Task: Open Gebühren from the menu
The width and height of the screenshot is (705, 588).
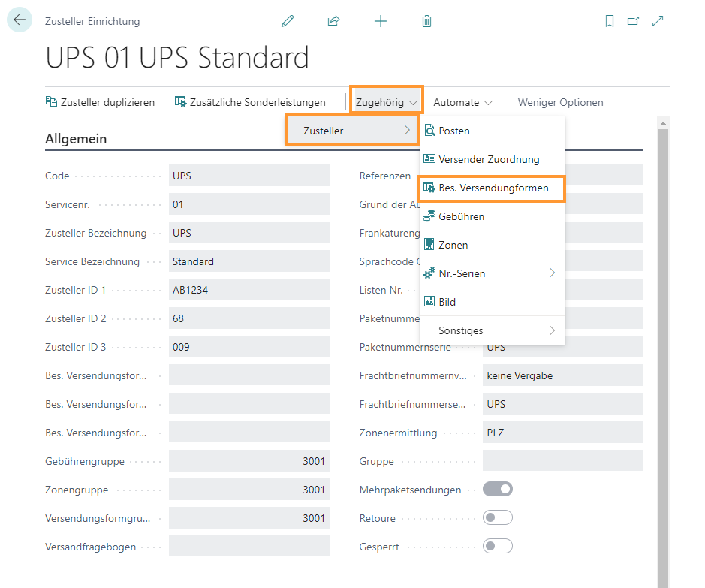Action: point(492,216)
